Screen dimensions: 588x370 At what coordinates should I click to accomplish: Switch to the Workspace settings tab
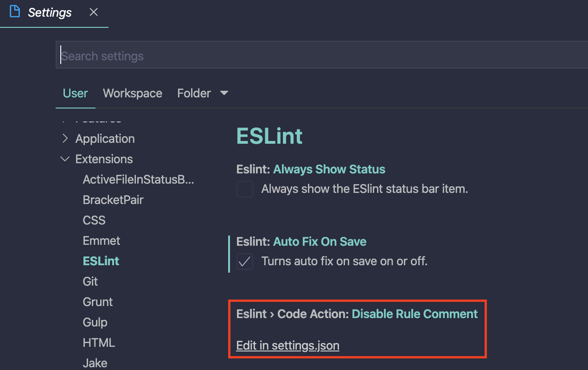coord(133,93)
